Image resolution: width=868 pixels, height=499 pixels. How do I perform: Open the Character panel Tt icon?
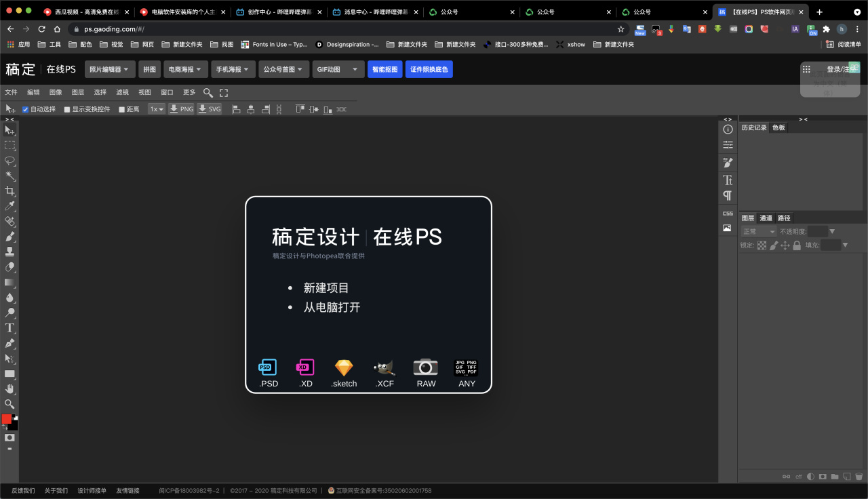[728, 180]
